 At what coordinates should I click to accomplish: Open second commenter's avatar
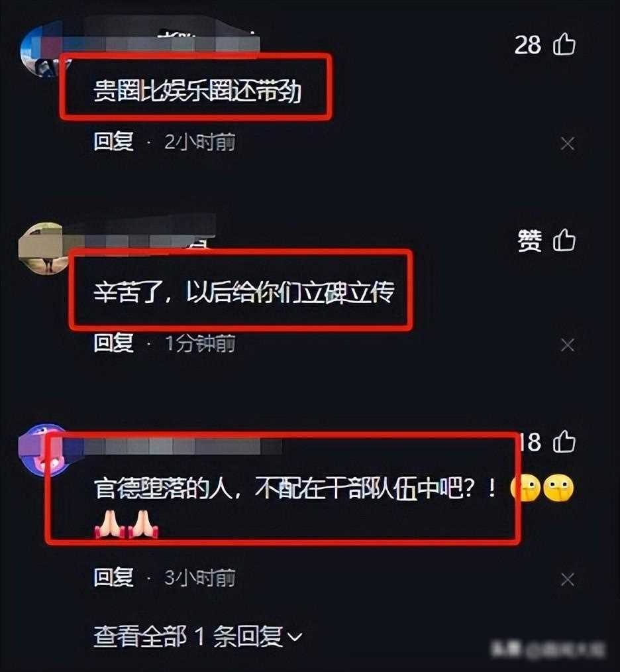[x=44, y=249]
